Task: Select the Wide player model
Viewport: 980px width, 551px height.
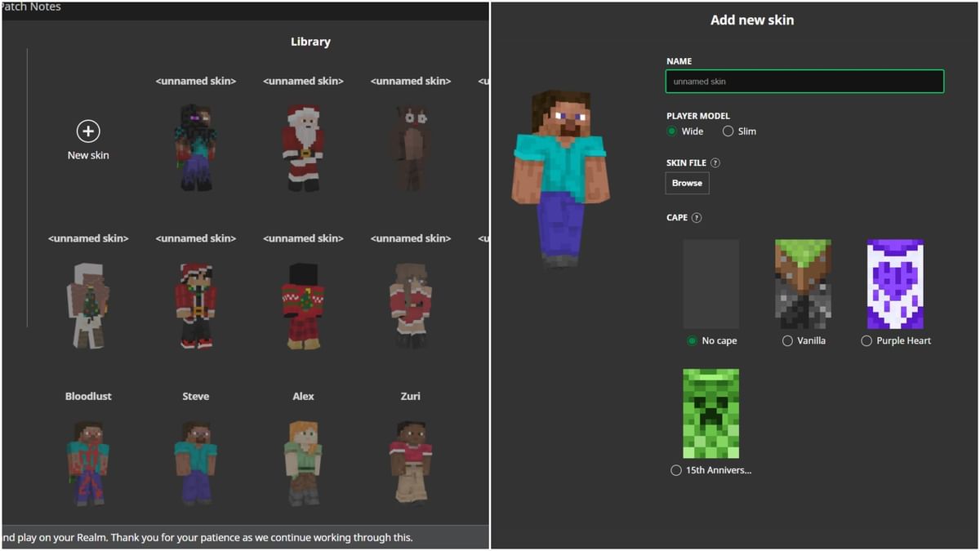Action: [x=672, y=131]
